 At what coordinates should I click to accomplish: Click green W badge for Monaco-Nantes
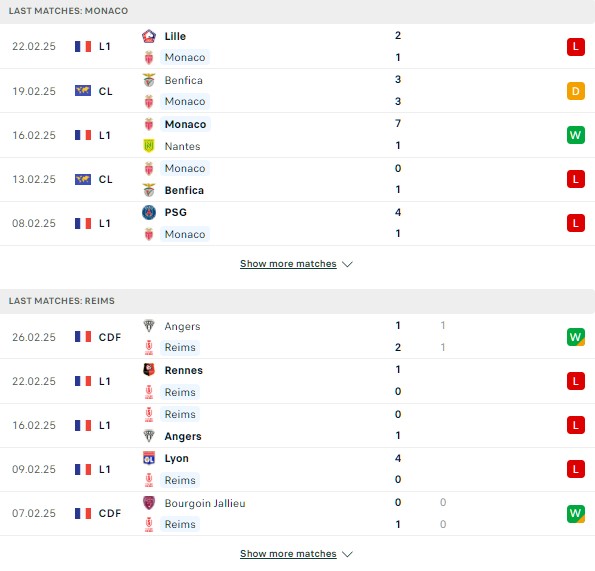[576, 135]
